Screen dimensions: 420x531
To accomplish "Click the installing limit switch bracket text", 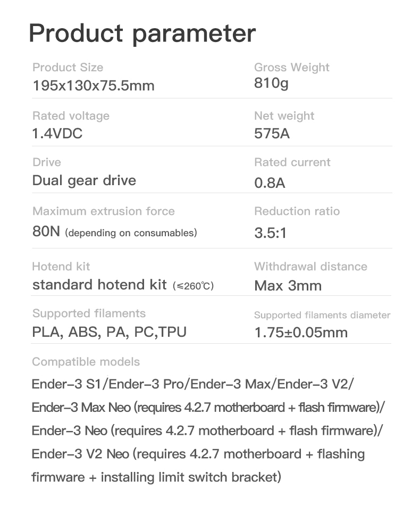I will [191, 477].
